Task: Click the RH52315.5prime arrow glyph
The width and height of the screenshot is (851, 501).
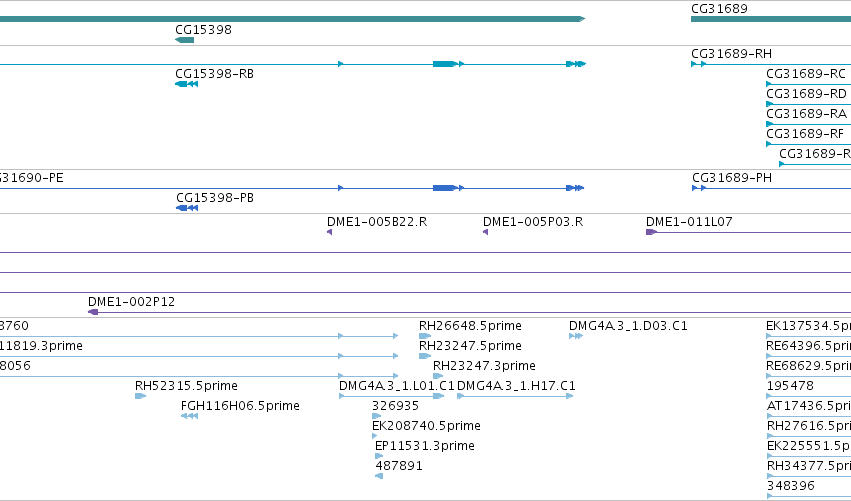Action: pyautogui.click(x=140, y=396)
